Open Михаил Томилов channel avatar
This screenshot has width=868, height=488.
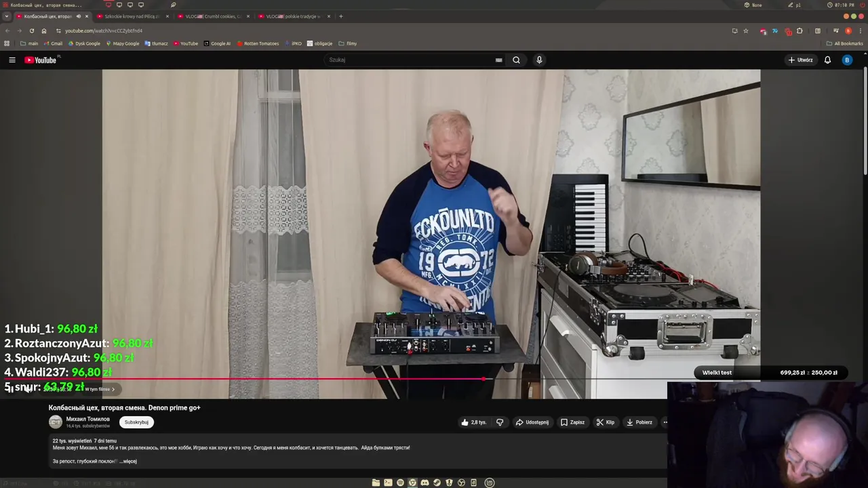click(x=56, y=422)
